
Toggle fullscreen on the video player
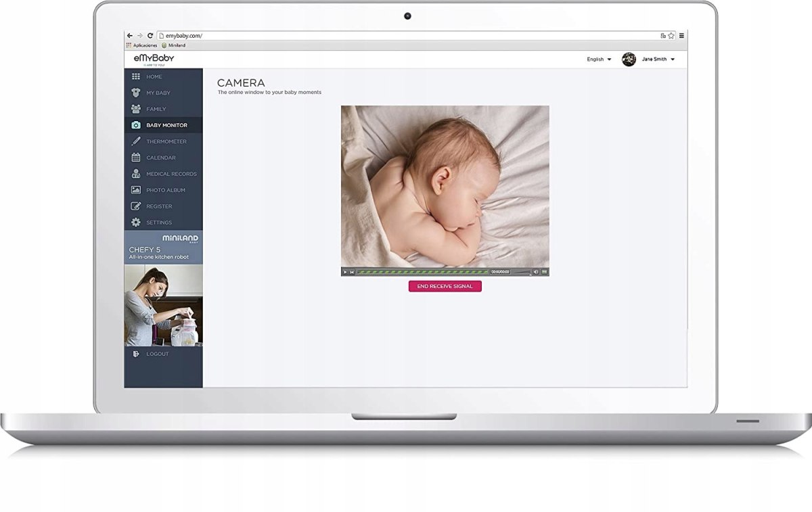point(544,272)
